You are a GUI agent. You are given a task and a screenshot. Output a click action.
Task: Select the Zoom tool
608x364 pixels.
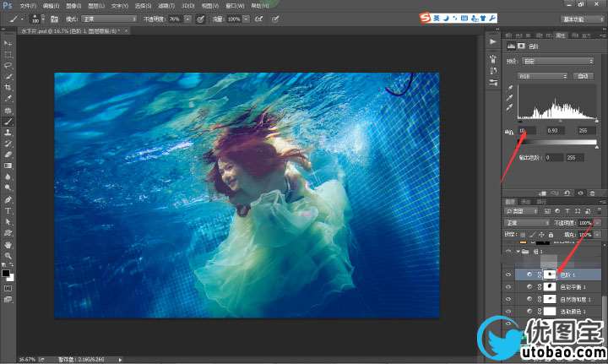[8, 256]
